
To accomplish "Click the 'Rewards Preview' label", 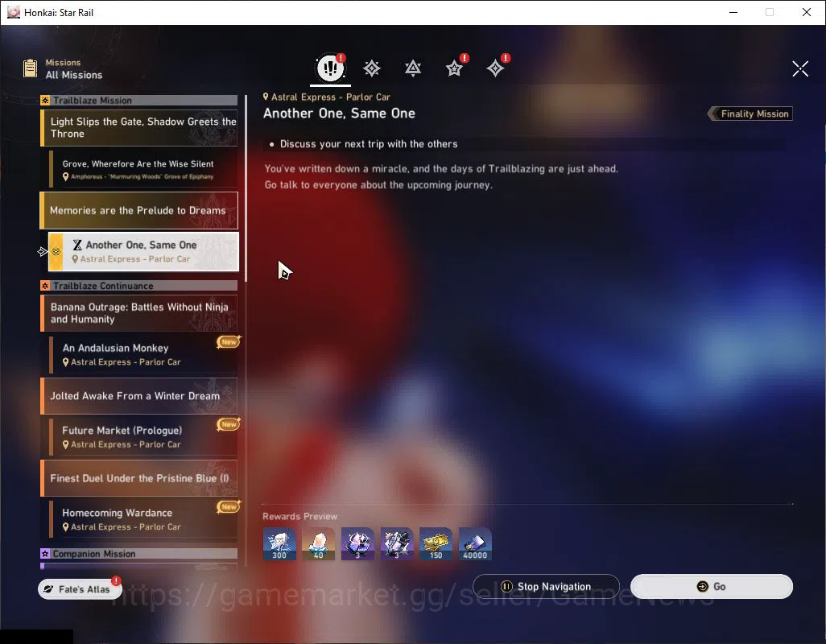I will 299,516.
